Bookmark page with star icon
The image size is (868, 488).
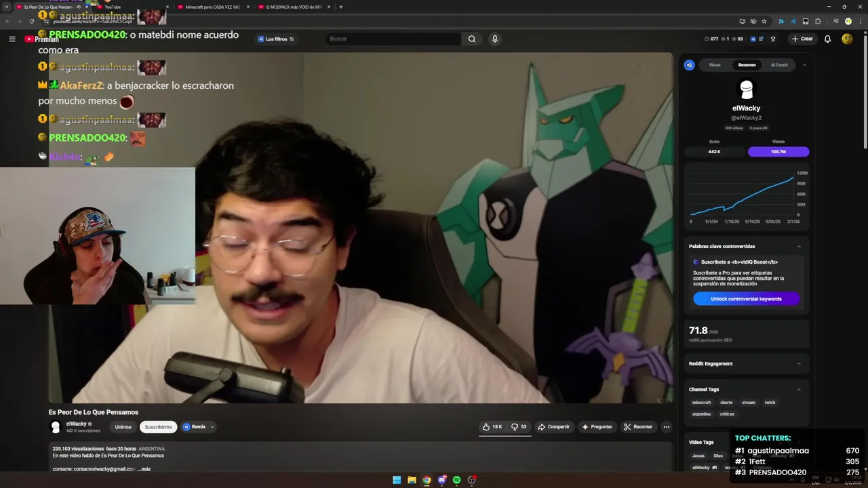[764, 21]
